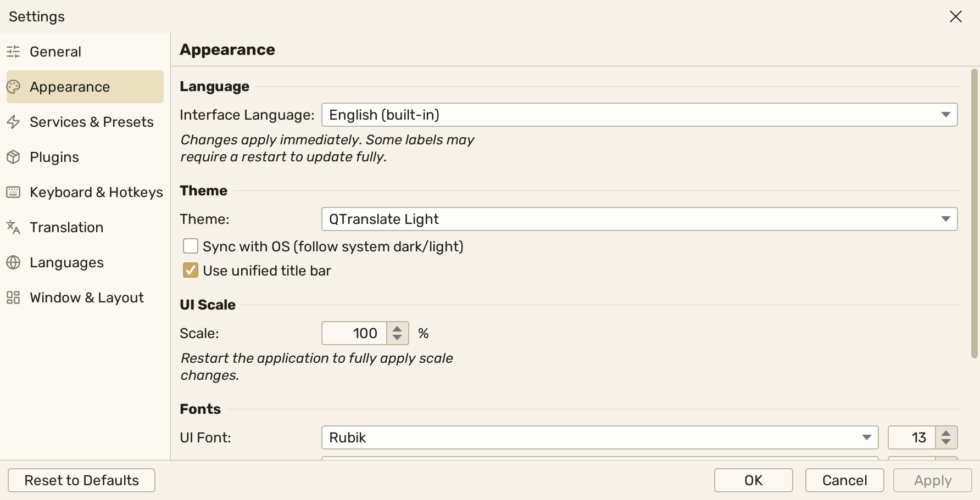Uncheck Use unified title bar
The width and height of the screenshot is (980, 500).
coord(191,270)
